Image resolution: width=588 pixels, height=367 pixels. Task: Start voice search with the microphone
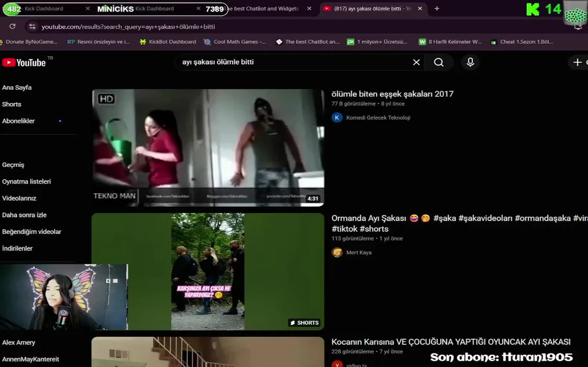470,62
